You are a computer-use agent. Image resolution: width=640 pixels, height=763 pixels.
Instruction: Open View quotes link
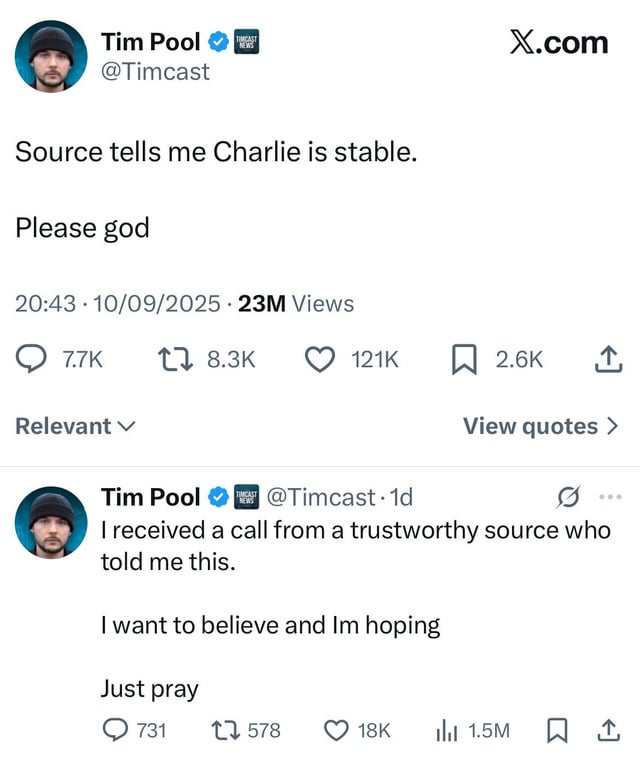[541, 426]
